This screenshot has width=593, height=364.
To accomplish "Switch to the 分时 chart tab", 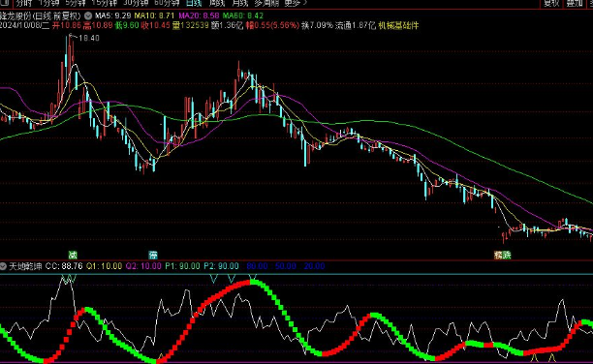I will (x=24, y=3).
